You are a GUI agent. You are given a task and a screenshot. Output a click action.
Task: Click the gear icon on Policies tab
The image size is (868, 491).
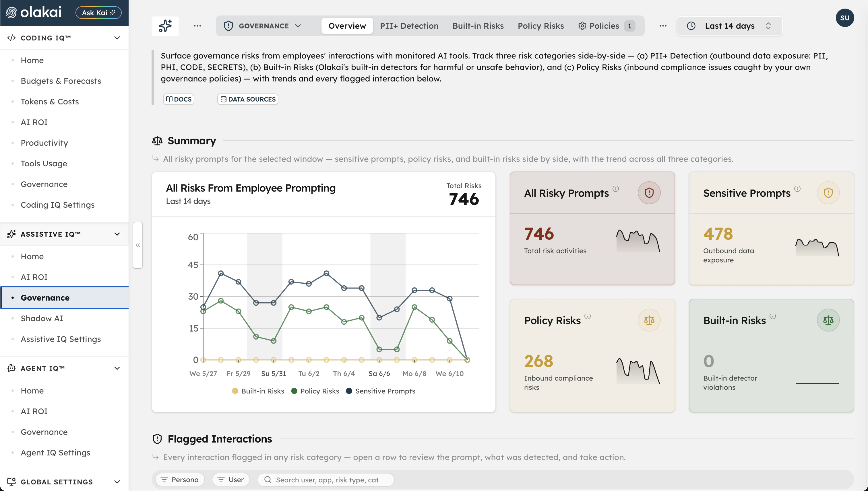pyautogui.click(x=582, y=26)
